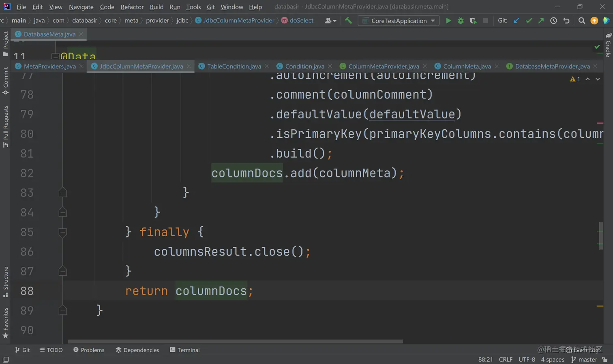Open the File menu

tap(21, 7)
